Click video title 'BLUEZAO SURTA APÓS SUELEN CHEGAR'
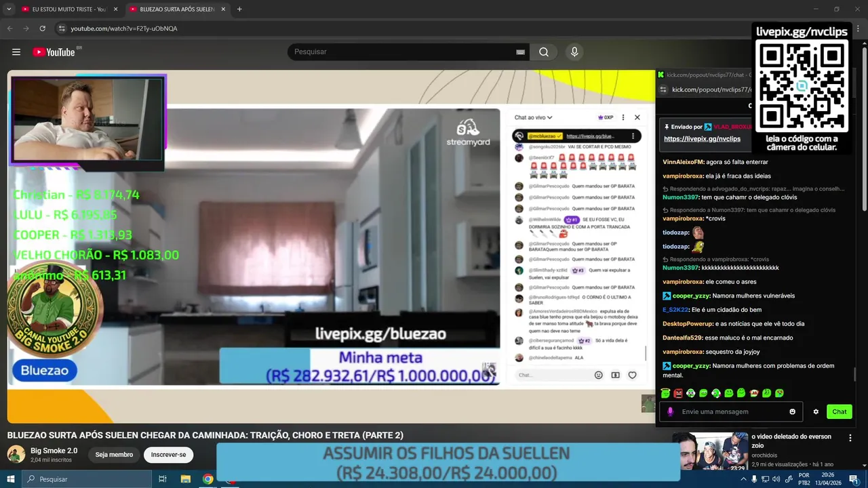The height and width of the screenshot is (488, 868). [205, 435]
